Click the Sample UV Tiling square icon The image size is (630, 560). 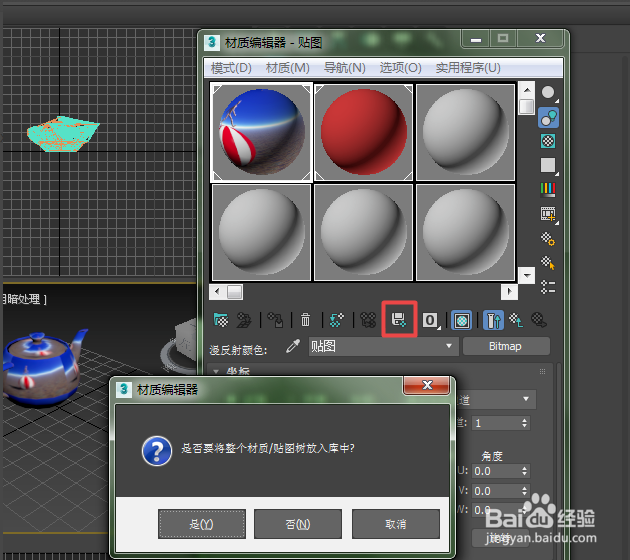click(548, 166)
